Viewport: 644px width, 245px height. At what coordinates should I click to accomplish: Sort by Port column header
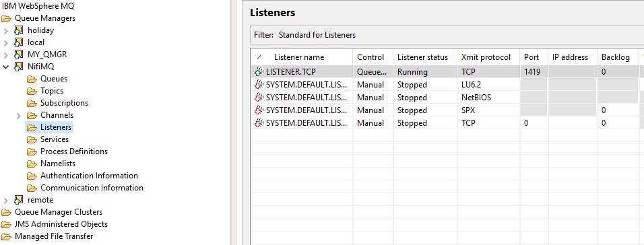pyautogui.click(x=534, y=57)
